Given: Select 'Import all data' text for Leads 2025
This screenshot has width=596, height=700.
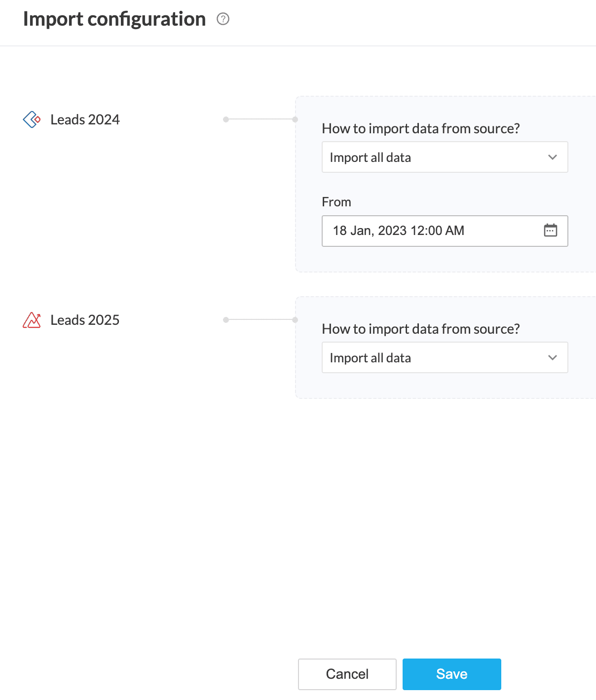Looking at the screenshot, I should pos(370,358).
